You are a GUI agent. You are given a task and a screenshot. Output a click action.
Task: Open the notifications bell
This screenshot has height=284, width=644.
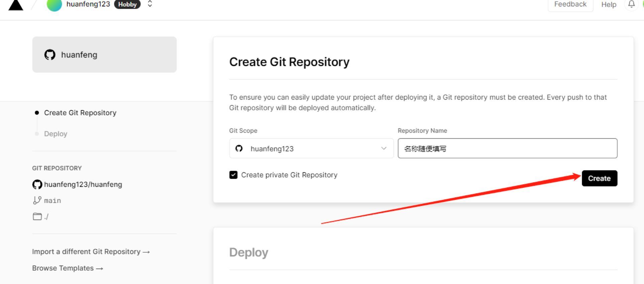click(x=631, y=4)
